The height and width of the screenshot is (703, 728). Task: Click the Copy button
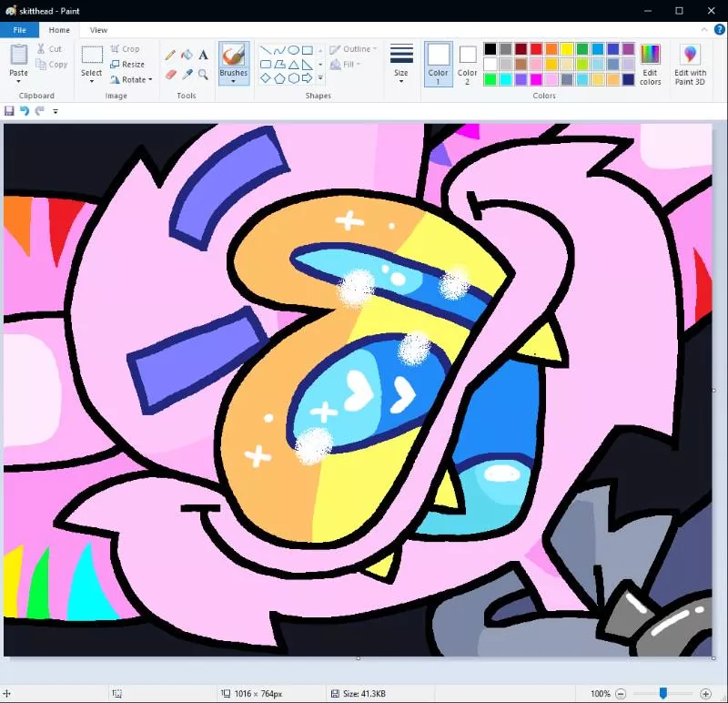coord(52,65)
